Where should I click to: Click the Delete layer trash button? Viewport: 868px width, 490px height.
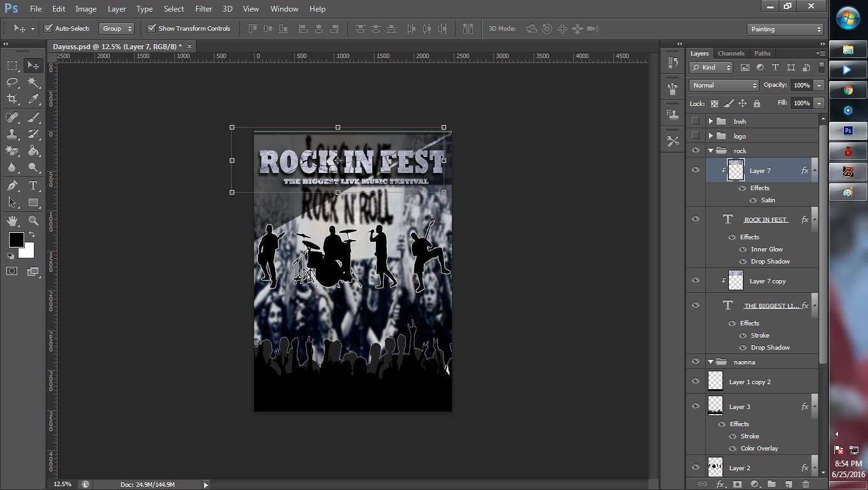805,484
